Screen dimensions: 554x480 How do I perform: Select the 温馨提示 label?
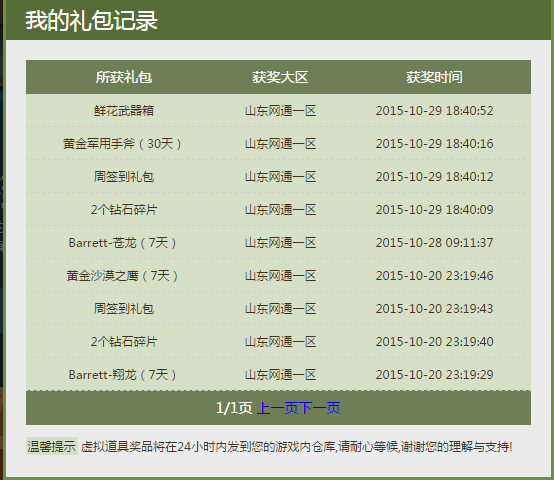(x=52, y=446)
